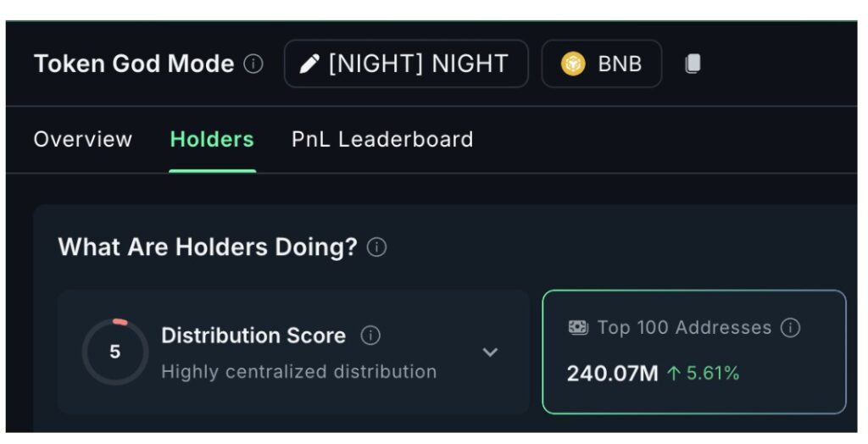Image resolution: width=868 pixels, height=444 pixels.
Task: Click the info icon beside Token God Mode
Action: pos(253,64)
